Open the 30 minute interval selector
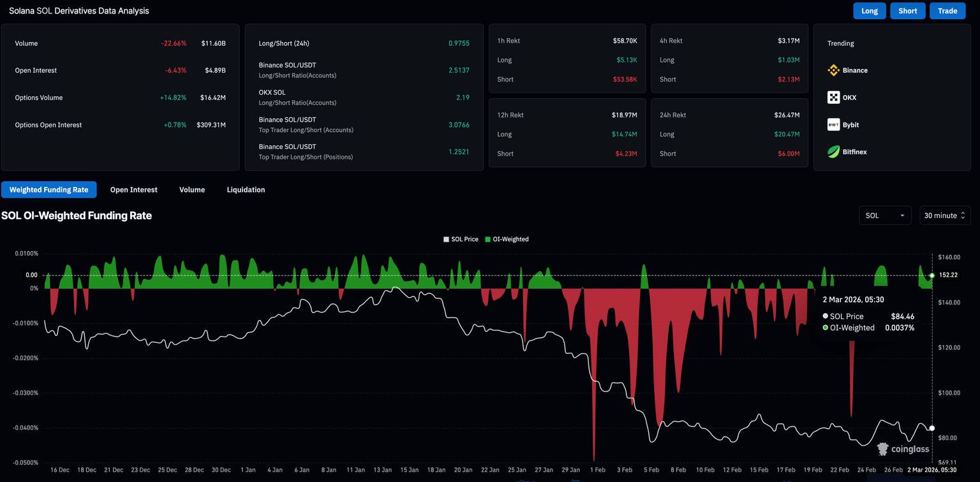Screen dimensions: 980x482 coord(945,215)
